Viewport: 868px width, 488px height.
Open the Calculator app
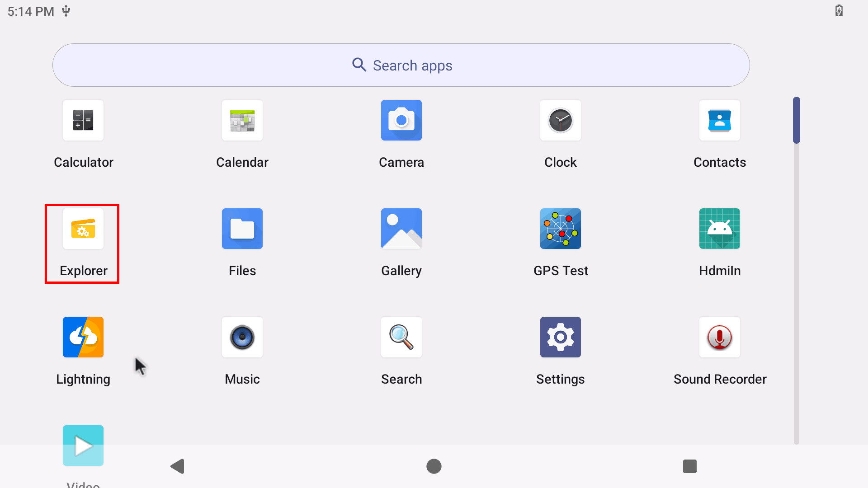83,121
